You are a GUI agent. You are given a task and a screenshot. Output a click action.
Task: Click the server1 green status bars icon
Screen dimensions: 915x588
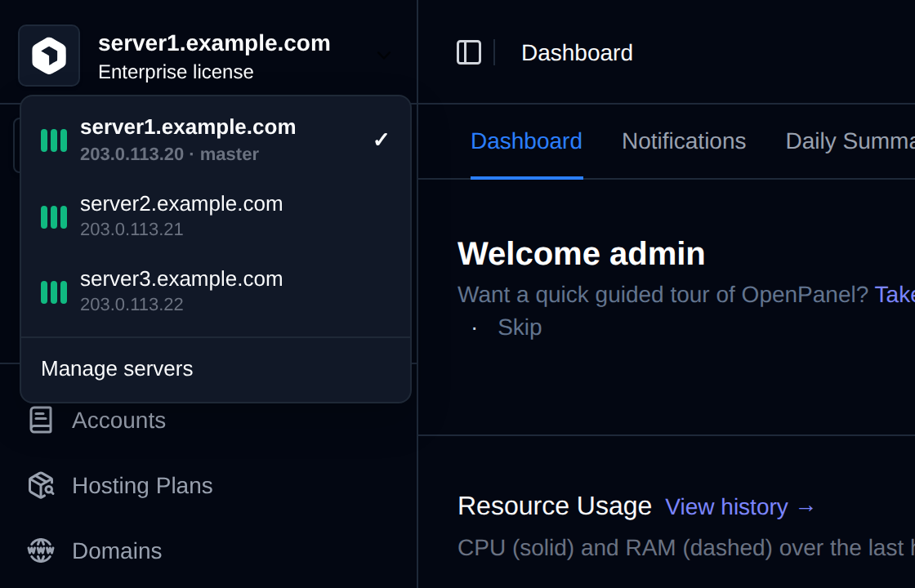[54, 140]
